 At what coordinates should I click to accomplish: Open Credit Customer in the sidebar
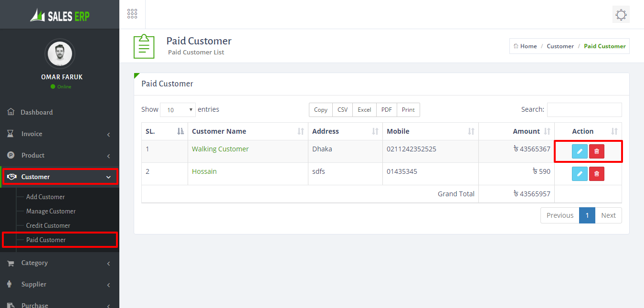point(48,225)
